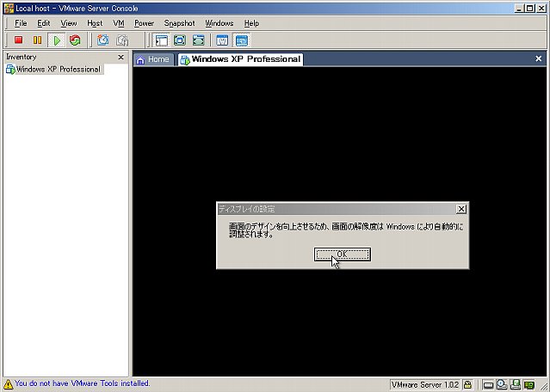Click the lock icon in status bar
The width and height of the screenshot is (550, 392).
(x=467, y=384)
